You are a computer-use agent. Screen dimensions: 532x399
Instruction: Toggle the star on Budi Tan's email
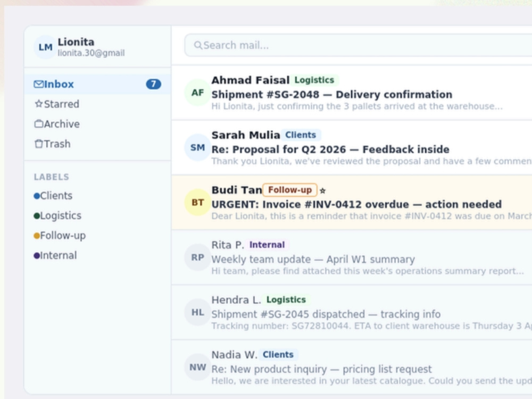pos(323,190)
